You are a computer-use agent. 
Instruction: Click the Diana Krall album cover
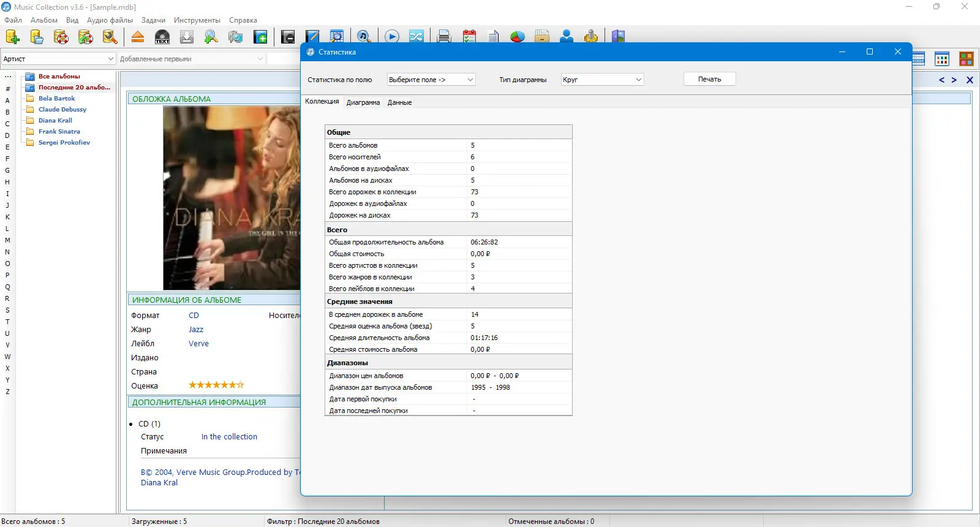click(x=232, y=198)
